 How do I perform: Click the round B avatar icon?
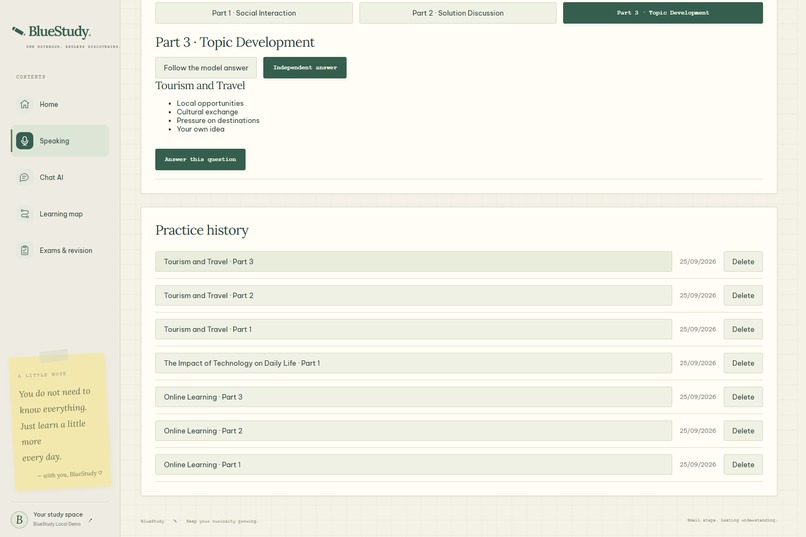pos(19,520)
